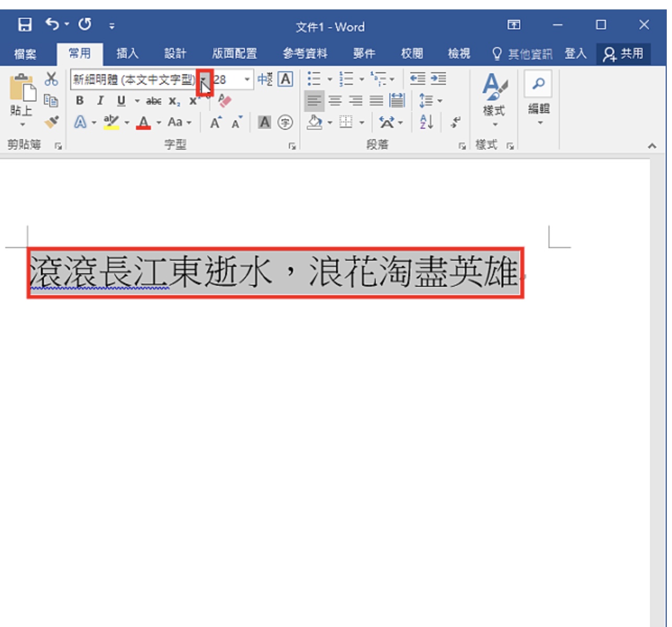Click the Redo/Repeat icon
Screen dimensions: 672x627
pyautogui.click(x=85, y=24)
